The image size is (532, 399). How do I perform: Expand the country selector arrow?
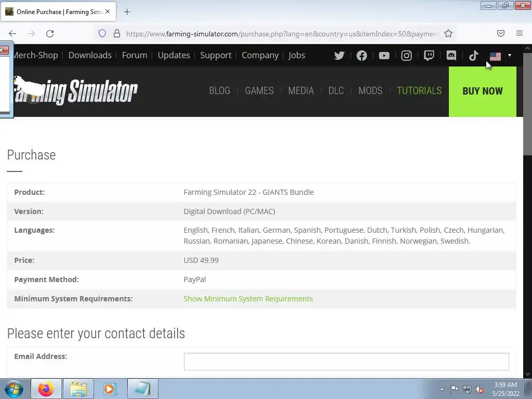[x=509, y=55]
